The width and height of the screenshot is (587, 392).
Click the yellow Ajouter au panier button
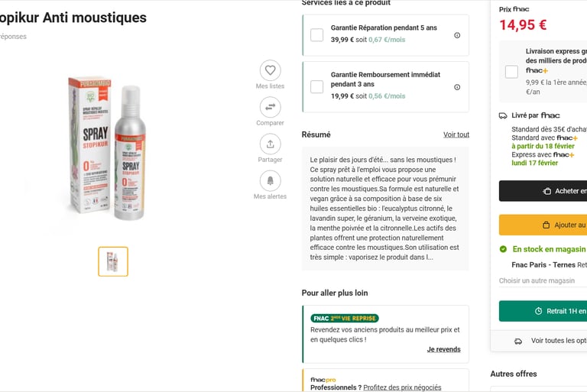[x=544, y=225]
